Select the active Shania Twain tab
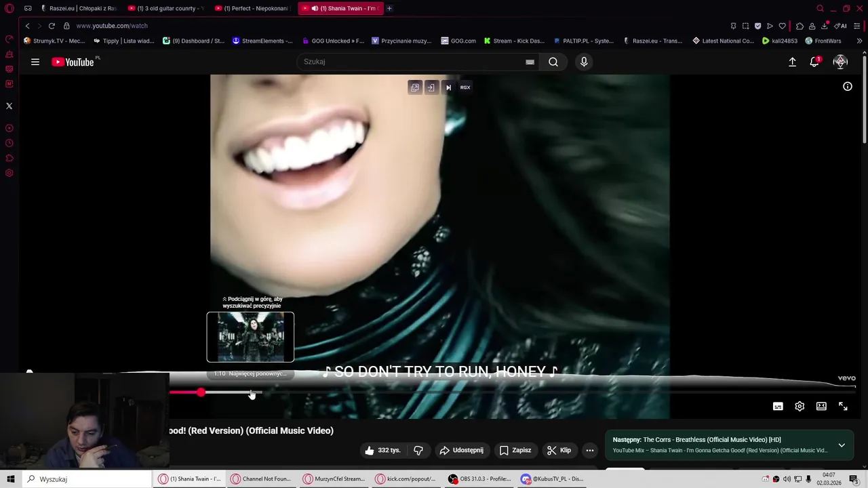The width and height of the screenshot is (868, 488). [x=340, y=8]
